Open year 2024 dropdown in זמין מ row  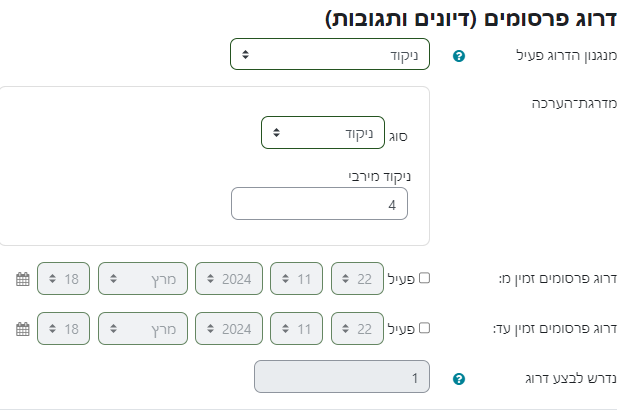229,279
